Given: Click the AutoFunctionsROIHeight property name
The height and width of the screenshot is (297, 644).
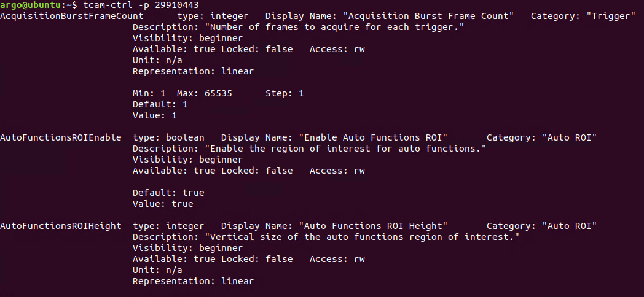Looking at the screenshot, I should tap(61, 226).
